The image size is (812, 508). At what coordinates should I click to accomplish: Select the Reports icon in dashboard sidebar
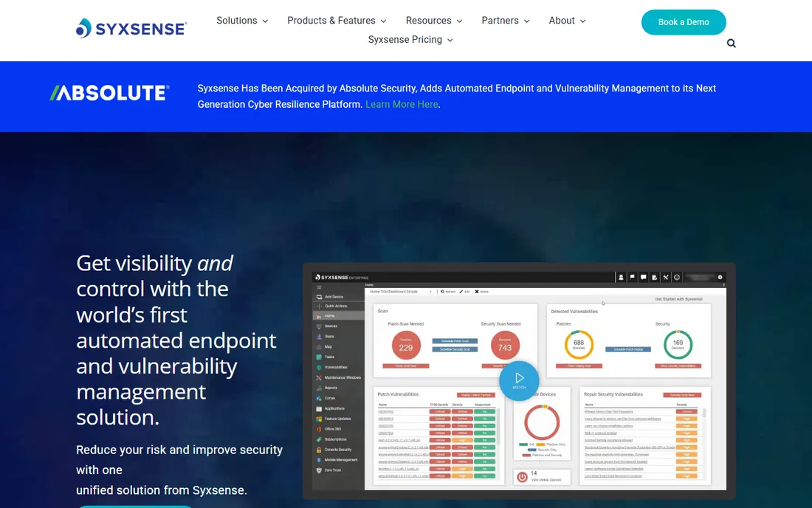click(x=319, y=388)
